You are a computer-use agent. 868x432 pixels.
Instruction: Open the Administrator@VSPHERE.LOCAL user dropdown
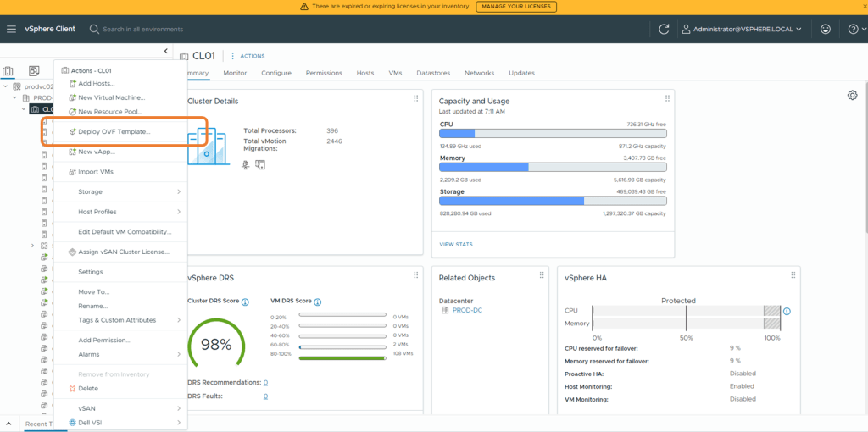(x=743, y=29)
